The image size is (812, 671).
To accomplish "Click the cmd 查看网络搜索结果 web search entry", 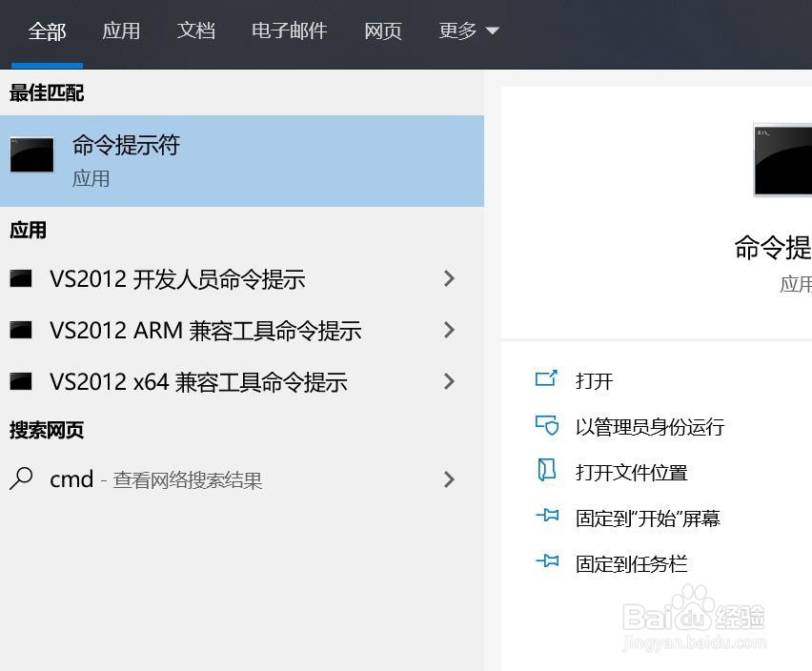I will [242, 479].
